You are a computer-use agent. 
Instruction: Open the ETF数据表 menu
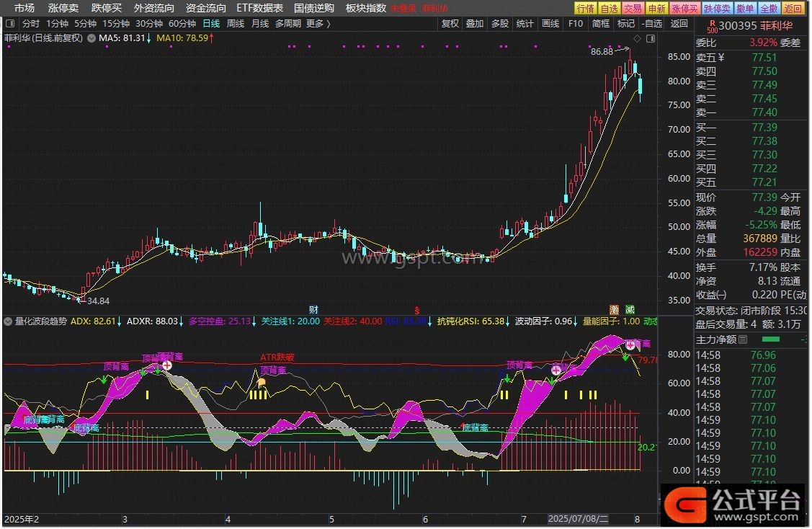click(x=260, y=8)
